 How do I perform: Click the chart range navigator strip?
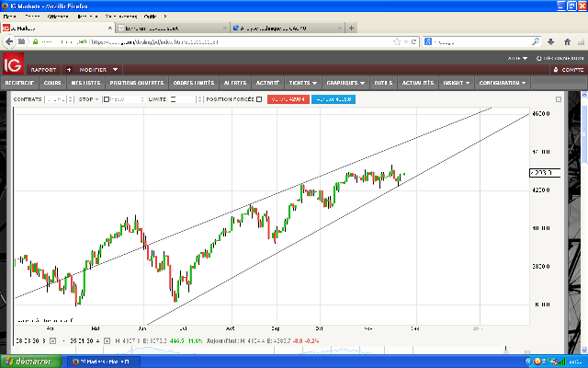(270, 350)
